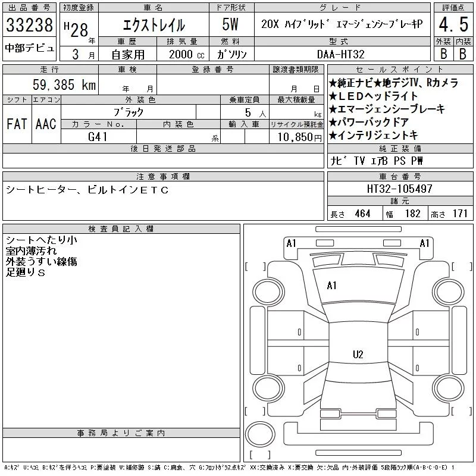This screenshot has width=476, height=476.
Task: Click the model code DAA-HT32
Action: click(x=340, y=54)
